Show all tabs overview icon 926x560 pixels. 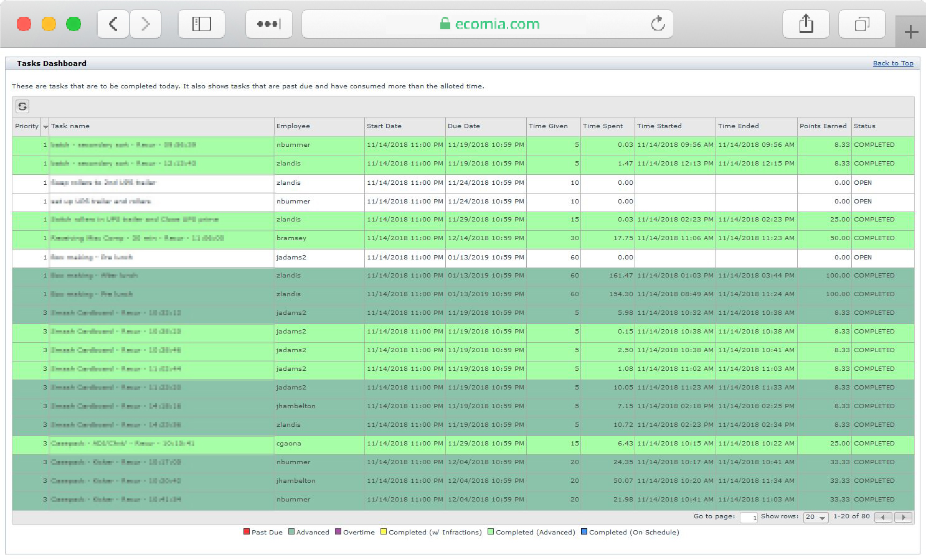click(x=862, y=24)
